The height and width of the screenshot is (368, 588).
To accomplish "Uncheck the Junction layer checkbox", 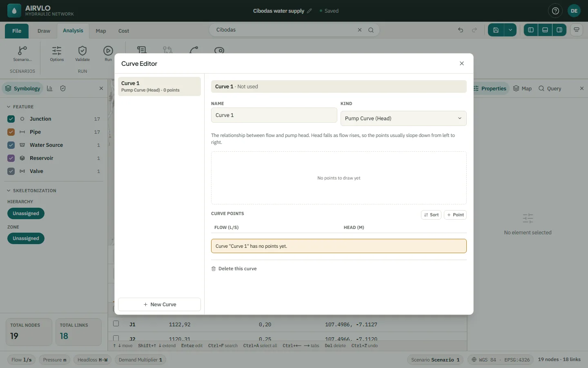I will click(x=11, y=119).
